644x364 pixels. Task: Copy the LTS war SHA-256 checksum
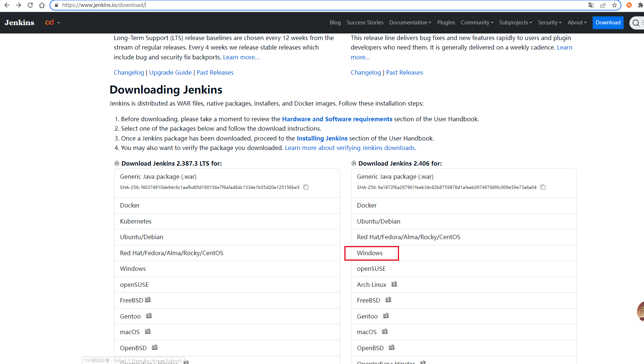[306, 187]
